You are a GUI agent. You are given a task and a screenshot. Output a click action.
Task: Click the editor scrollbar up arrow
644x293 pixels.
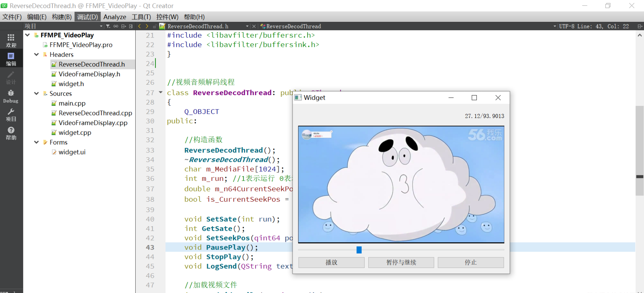pos(640,35)
